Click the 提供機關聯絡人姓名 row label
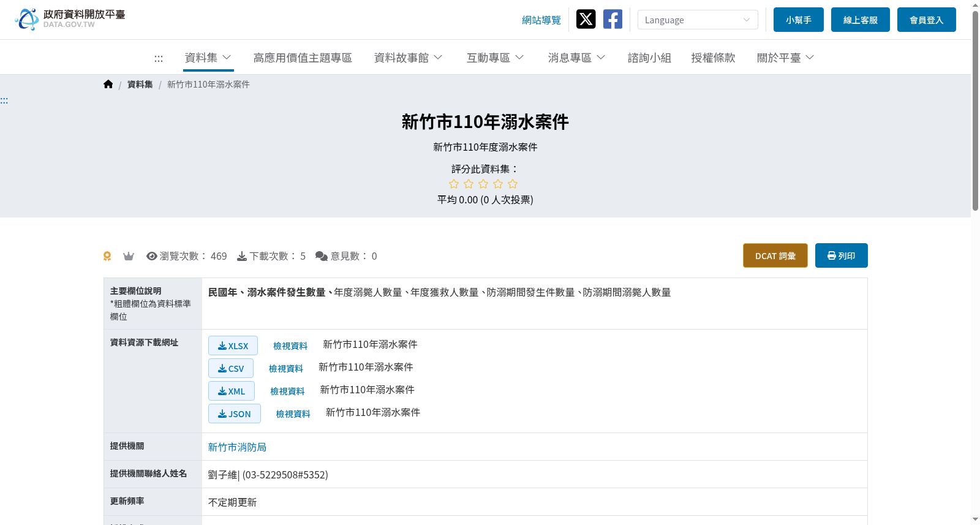The width and height of the screenshot is (980, 525). (x=149, y=474)
